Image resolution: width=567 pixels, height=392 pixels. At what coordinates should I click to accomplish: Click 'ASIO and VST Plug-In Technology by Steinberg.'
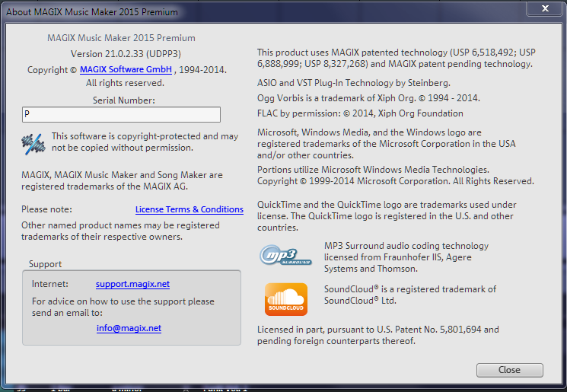pyautogui.click(x=354, y=83)
